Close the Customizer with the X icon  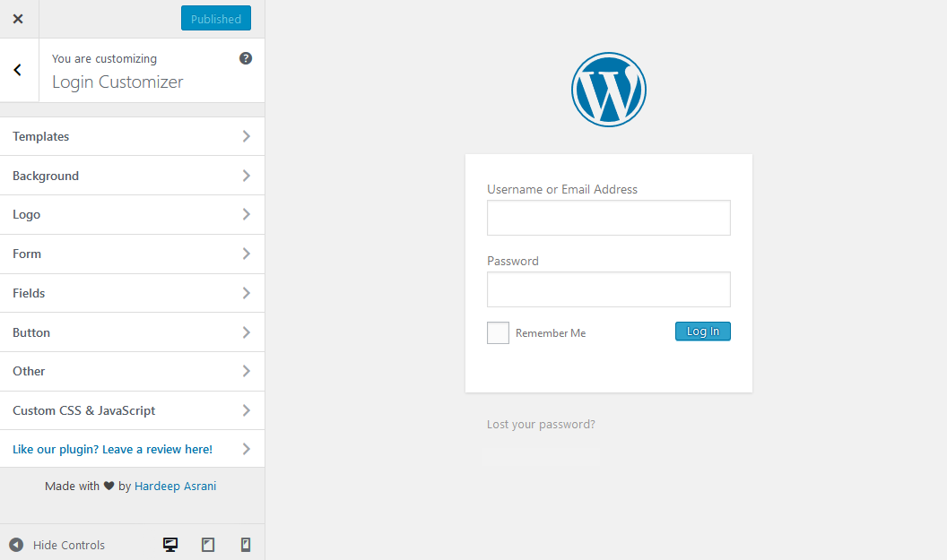tap(18, 18)
